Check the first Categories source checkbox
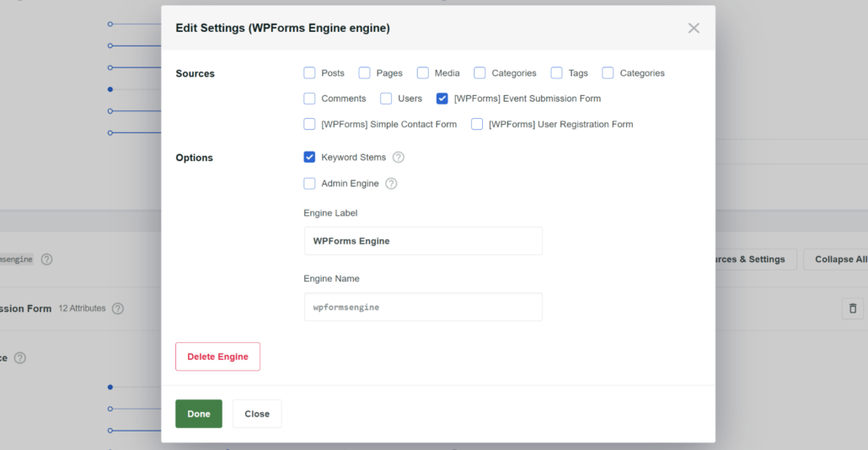Image resolution: width=868 pixels, height=450 pixels. 480,73
